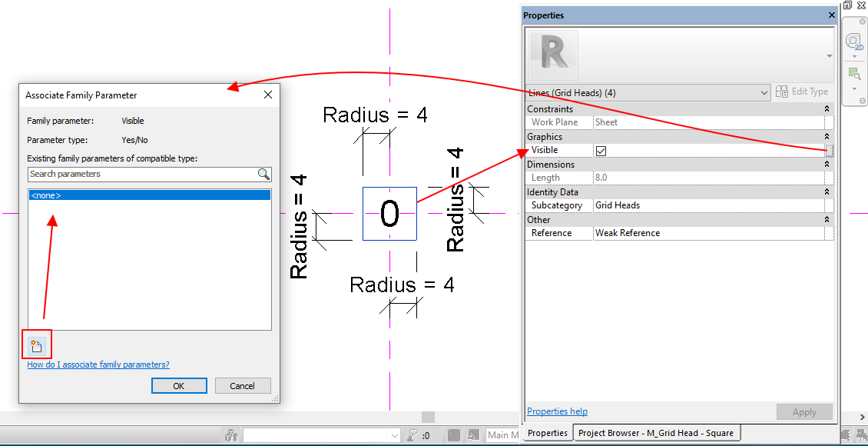Uncheck the Visible checkbox under Graphics
The width and height of the screenshot is (868, 446).
[x=600, y=150]
